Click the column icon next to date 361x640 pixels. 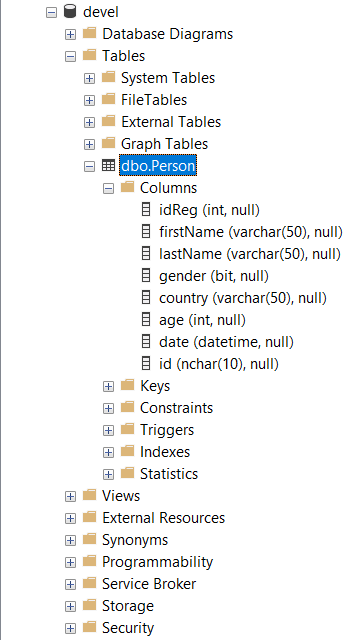[x=146, y=342]
